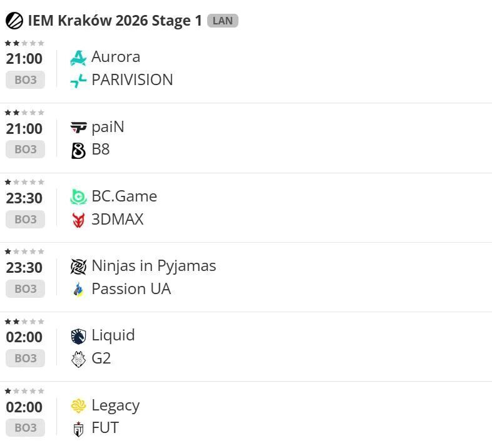
Task: Click the BO3 badge for Aurora match
Action: (26, 80)
